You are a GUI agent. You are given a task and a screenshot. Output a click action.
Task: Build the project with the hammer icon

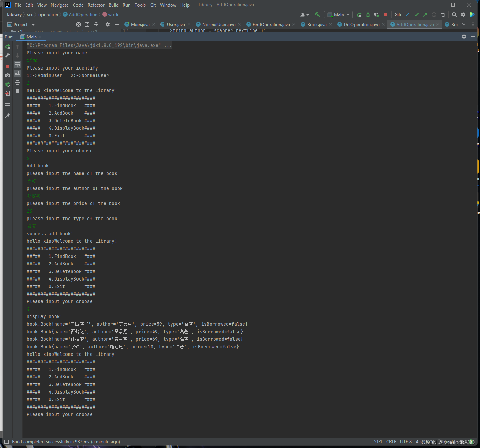(317, 15)
